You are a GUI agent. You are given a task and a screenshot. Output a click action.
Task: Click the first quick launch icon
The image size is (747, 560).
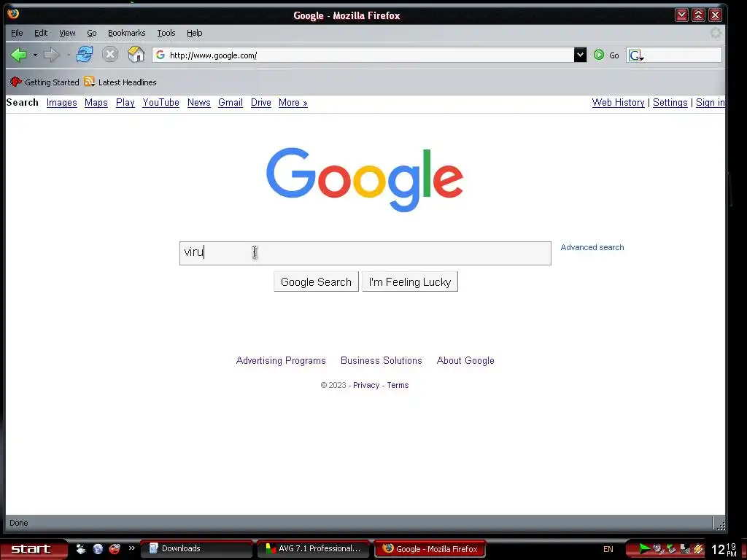81,548
